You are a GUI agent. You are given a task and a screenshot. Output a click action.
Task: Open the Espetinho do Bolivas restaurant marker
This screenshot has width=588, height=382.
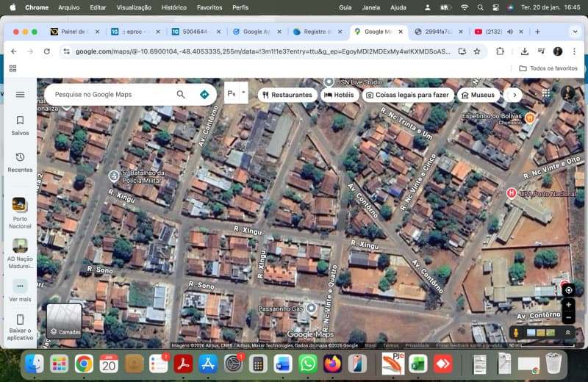pos(529,118)
